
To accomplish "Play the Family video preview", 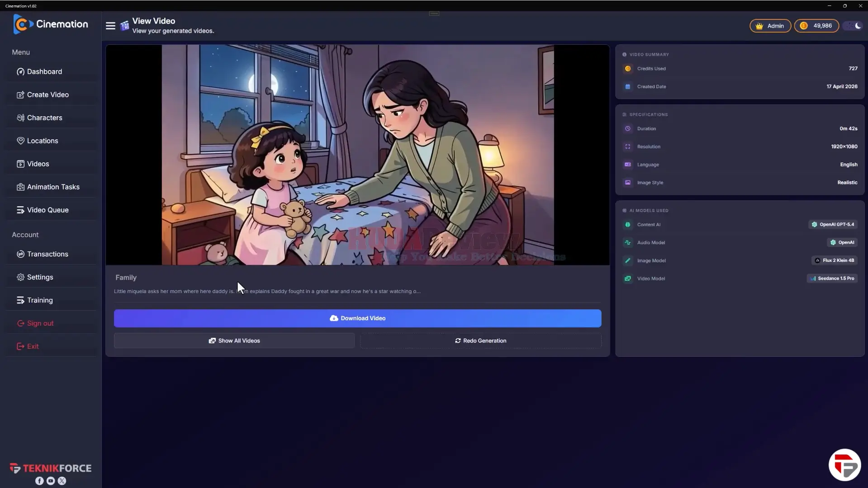I will (357, 155).
